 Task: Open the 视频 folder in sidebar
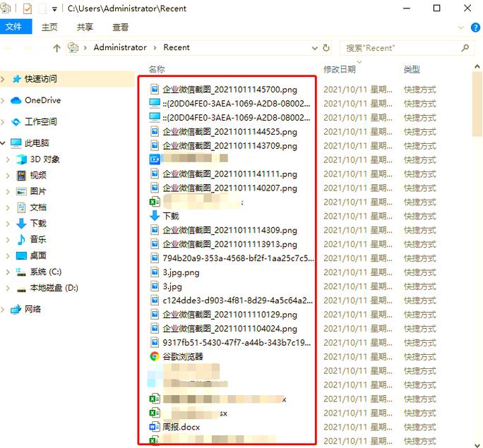click(x=37, y=175)
